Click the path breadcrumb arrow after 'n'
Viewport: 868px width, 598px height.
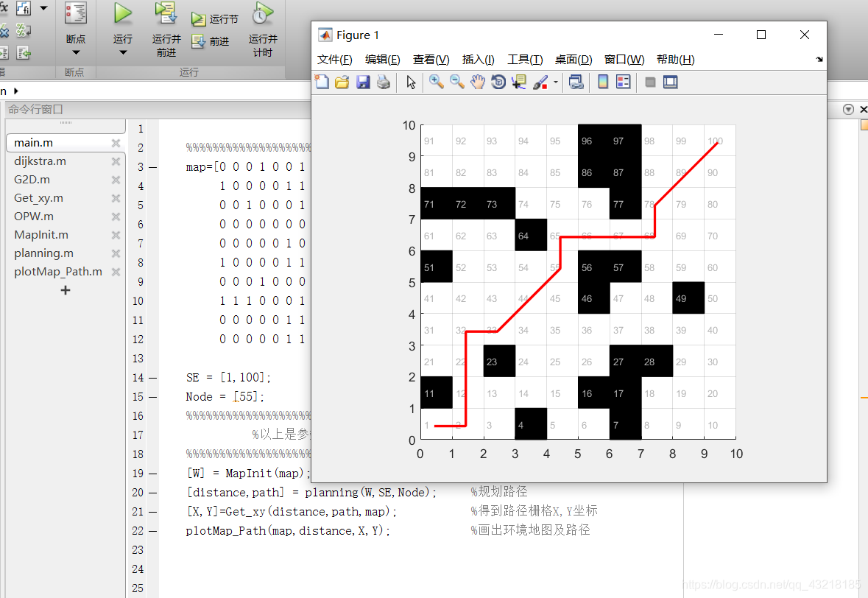[x=16, y=91]
